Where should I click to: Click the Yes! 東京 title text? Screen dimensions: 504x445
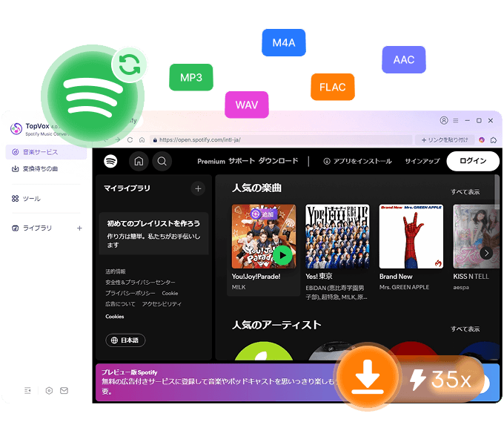[319, 276]
